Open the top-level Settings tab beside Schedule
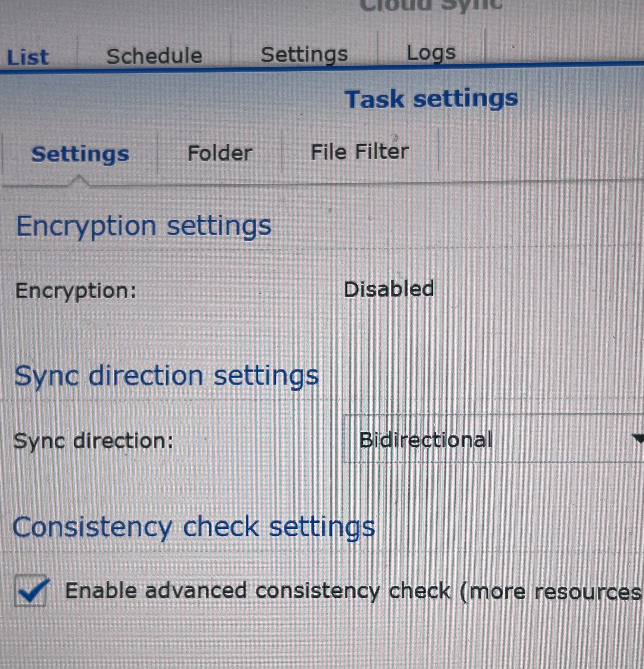Viewport: 644px width, 669px height. pyautogui.click(x=304, y=55)
